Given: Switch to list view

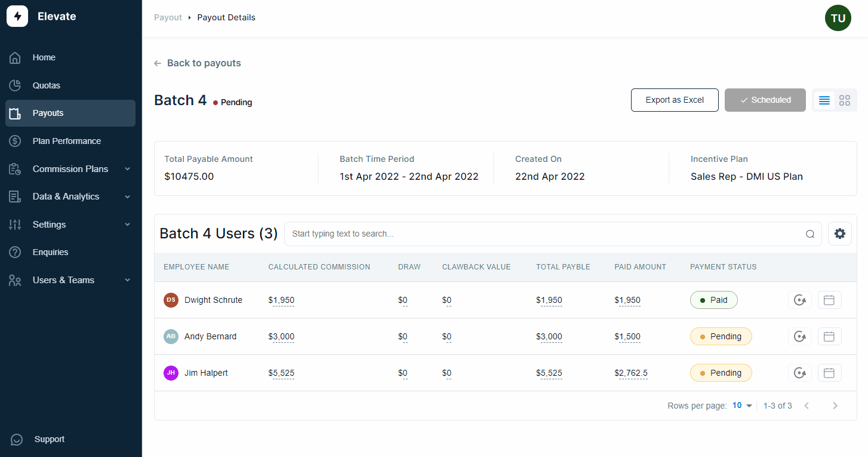Looking at the screenshot, I should tap(824, 100).
